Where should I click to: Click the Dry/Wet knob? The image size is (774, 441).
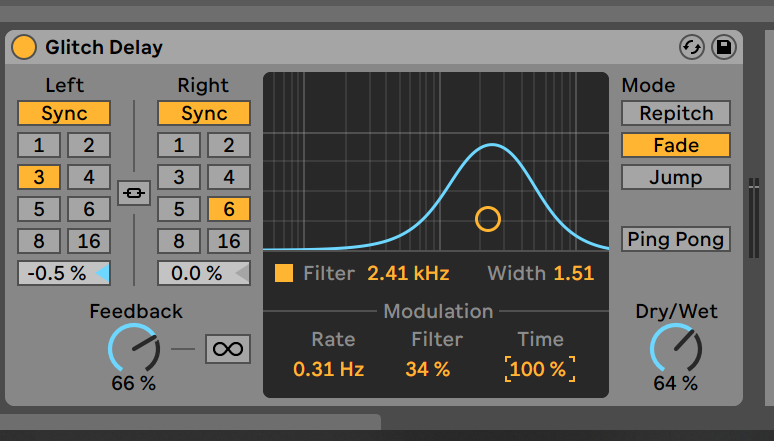point(676,350)
